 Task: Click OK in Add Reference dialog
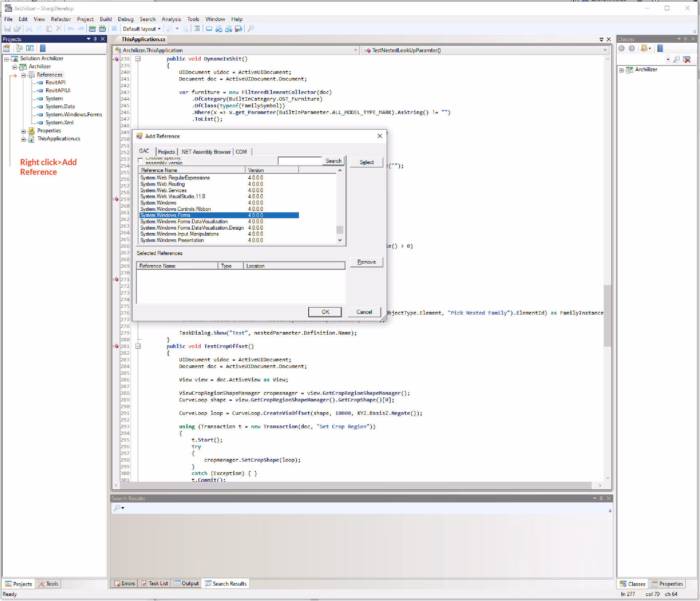tap(325, 312)
